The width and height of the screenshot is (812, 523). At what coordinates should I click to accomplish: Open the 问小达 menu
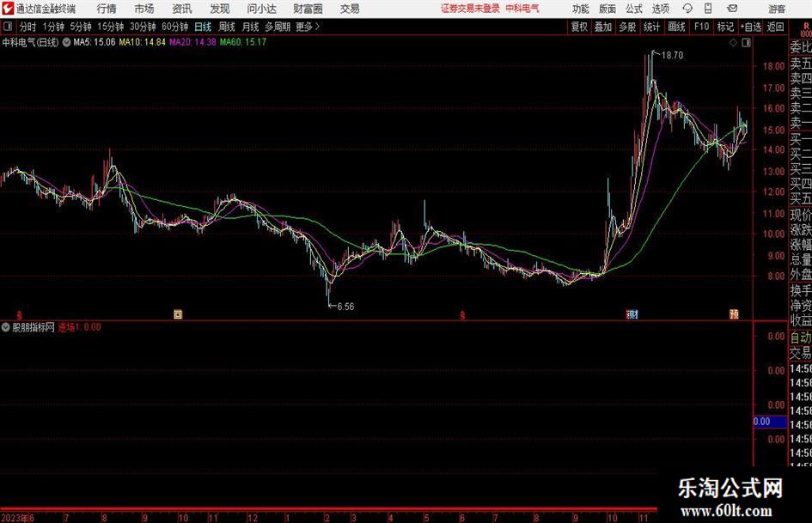pos(261,9)
